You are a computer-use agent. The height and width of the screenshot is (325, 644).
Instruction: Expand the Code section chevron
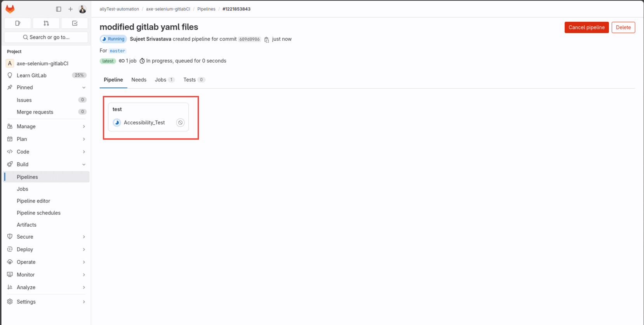pyautogui.click(x=84, y=152)
